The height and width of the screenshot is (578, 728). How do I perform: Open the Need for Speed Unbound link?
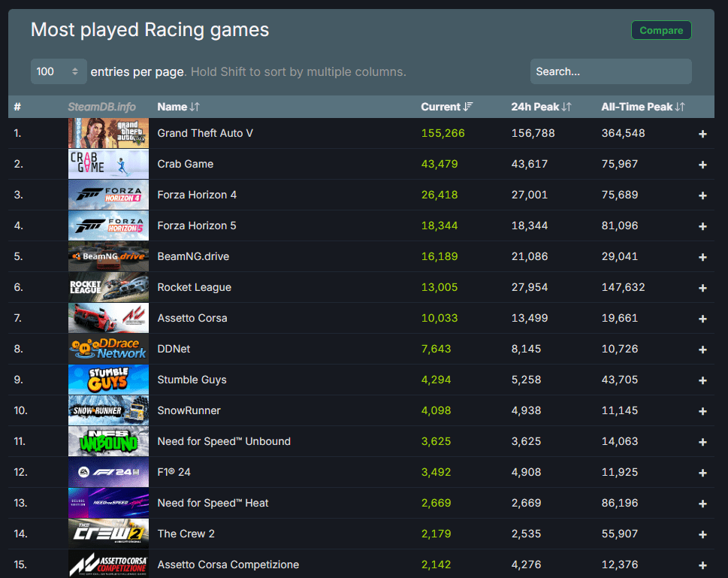pos(224,441)
